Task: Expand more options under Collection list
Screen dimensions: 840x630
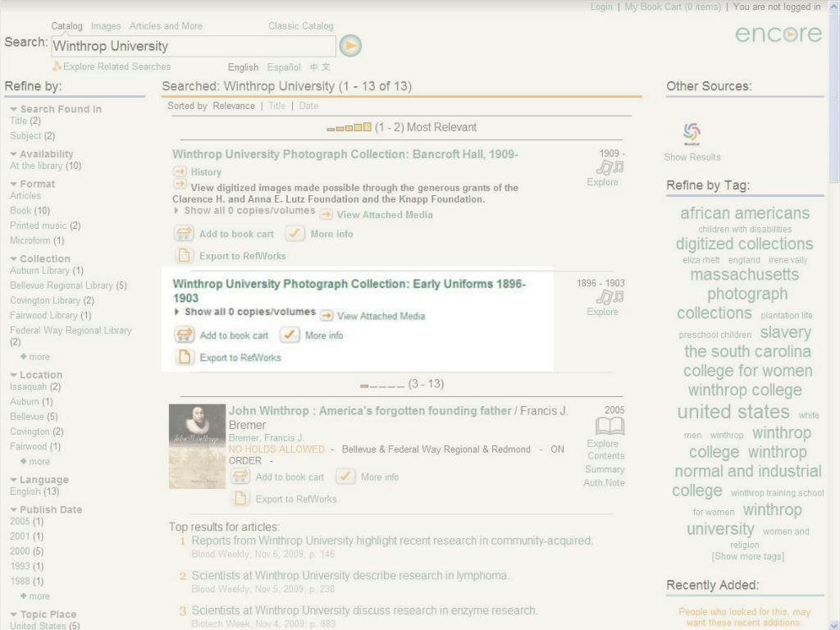Action: 35,357
